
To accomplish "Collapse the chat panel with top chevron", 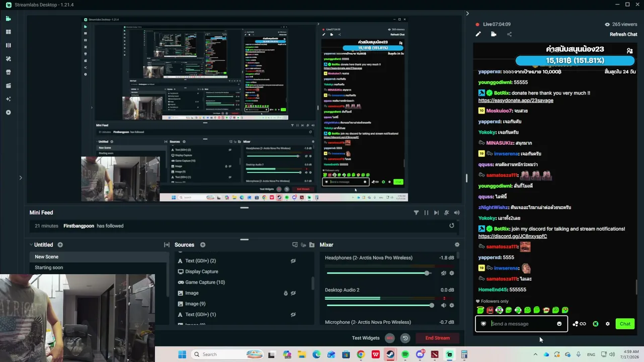I will click(x=467, y=14).
